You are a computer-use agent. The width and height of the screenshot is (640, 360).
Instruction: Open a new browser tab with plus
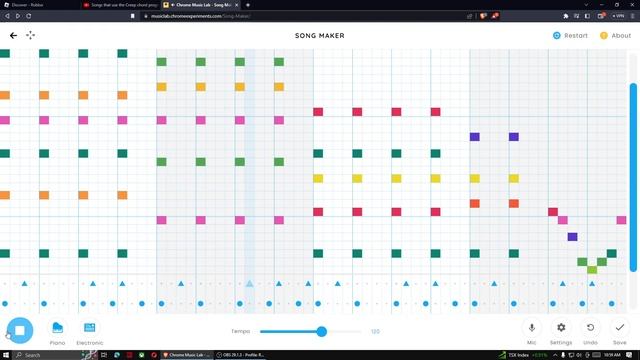pos(248,5)
